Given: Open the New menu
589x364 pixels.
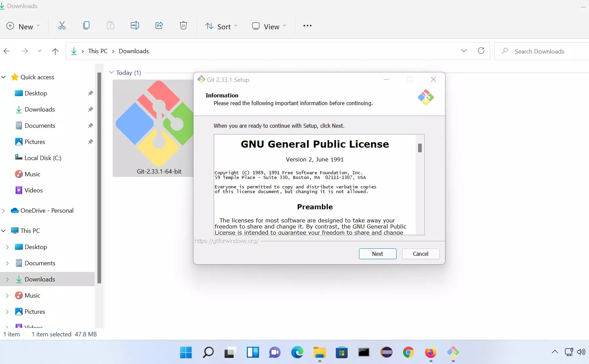Looking at the screenshot, I should (23, 26).
